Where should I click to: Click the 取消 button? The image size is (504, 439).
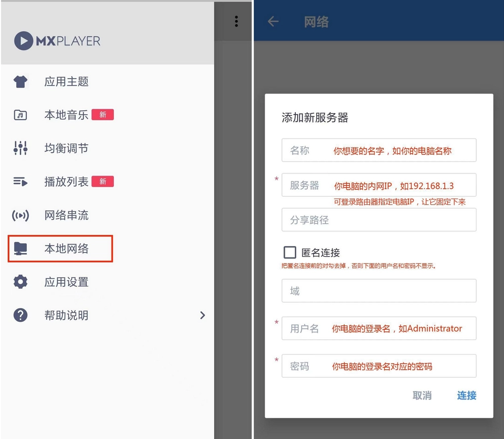(x=422, y=395)
